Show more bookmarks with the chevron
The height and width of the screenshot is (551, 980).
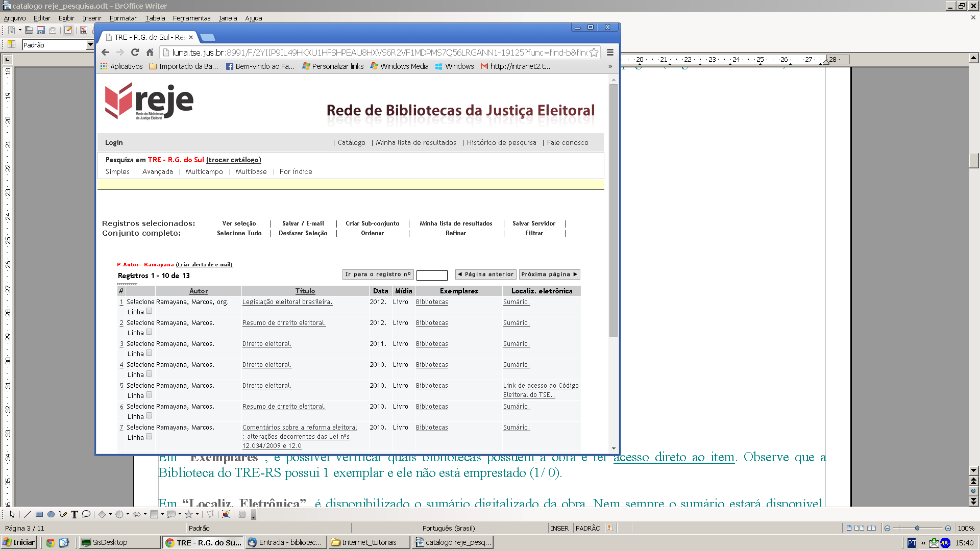(610, 66)
